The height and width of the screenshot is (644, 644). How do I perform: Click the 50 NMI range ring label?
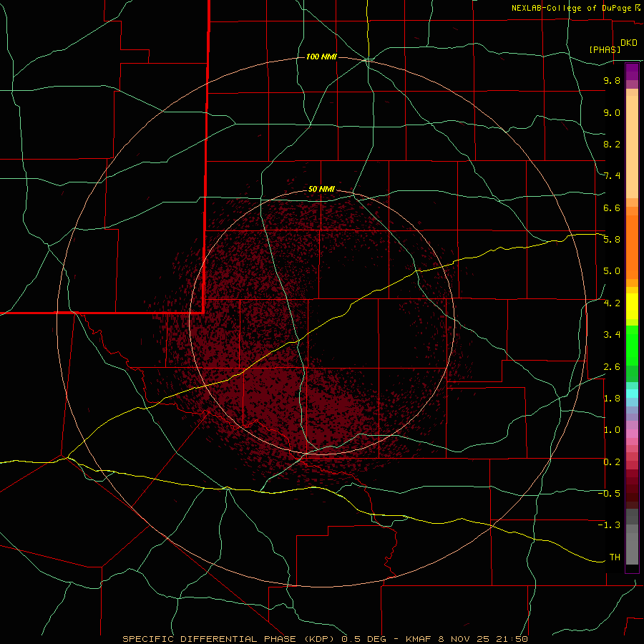[x=321, y=189]
